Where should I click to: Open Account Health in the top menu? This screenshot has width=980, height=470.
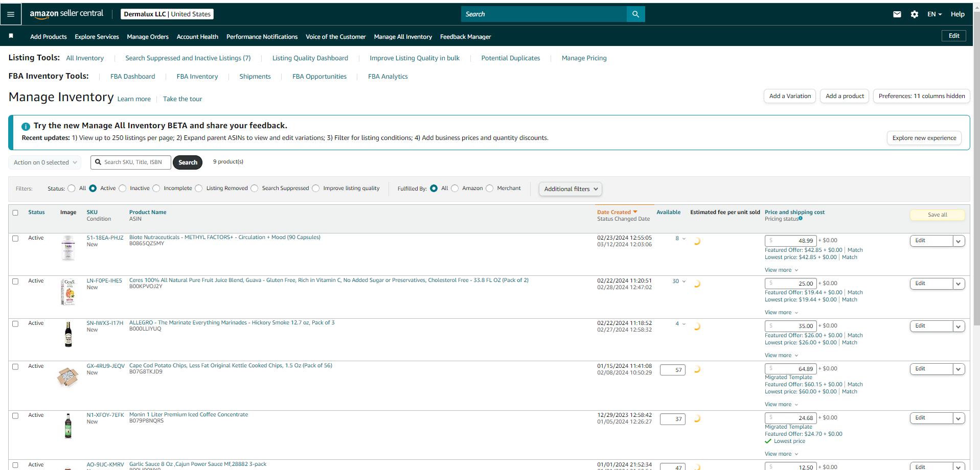tap(197, 37)
